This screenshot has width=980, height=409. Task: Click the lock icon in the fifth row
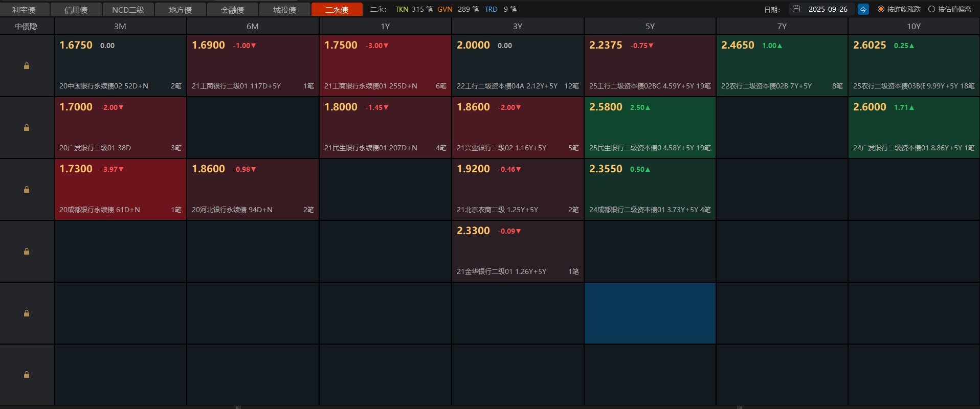[27, 313]
